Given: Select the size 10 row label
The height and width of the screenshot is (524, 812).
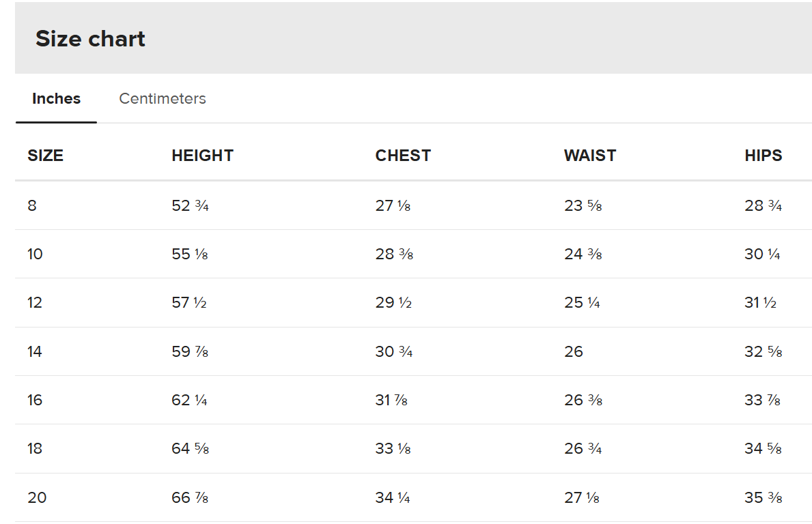Looking at the screenshot, I should coord(35,254).
